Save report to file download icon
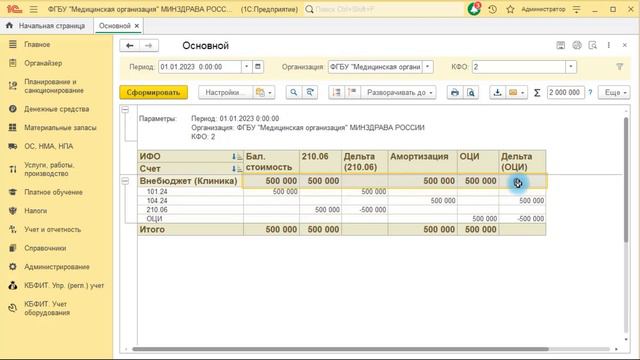This screenshot has width=640, height=360. point(498,92)
